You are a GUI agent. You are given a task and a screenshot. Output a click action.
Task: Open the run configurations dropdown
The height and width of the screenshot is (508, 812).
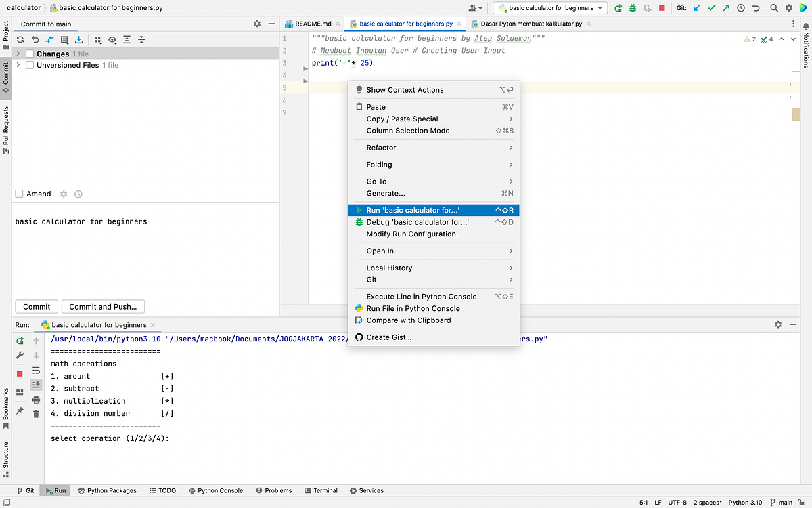tap(549, 7)
